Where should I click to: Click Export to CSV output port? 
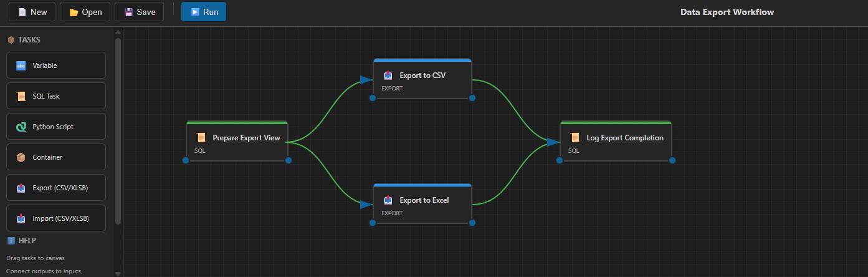pyautogui.click(x=472, y=98)
